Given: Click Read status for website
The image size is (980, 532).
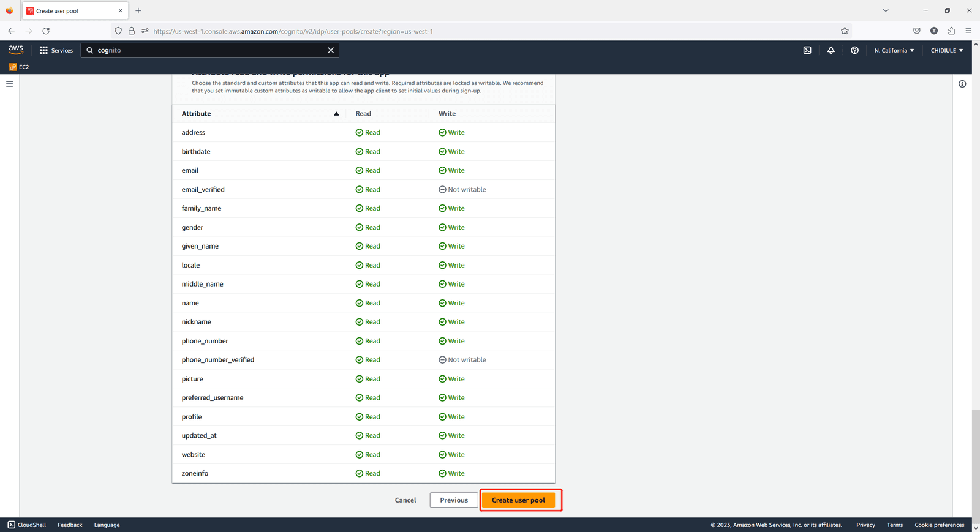Looking at the screenshot, I should coord(367,455).
